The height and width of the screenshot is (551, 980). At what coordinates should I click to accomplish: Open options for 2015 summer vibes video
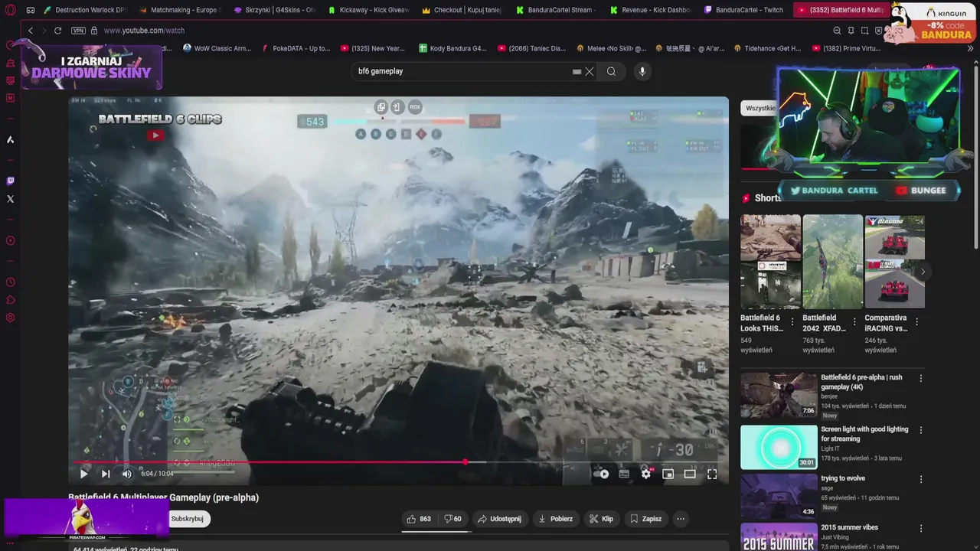921,528
